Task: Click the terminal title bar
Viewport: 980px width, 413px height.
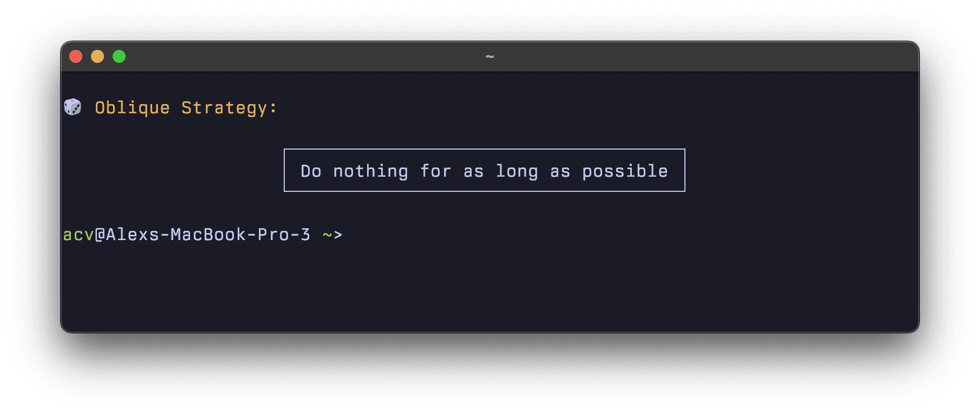Action: pyautogui.click(x=379, y=56)
